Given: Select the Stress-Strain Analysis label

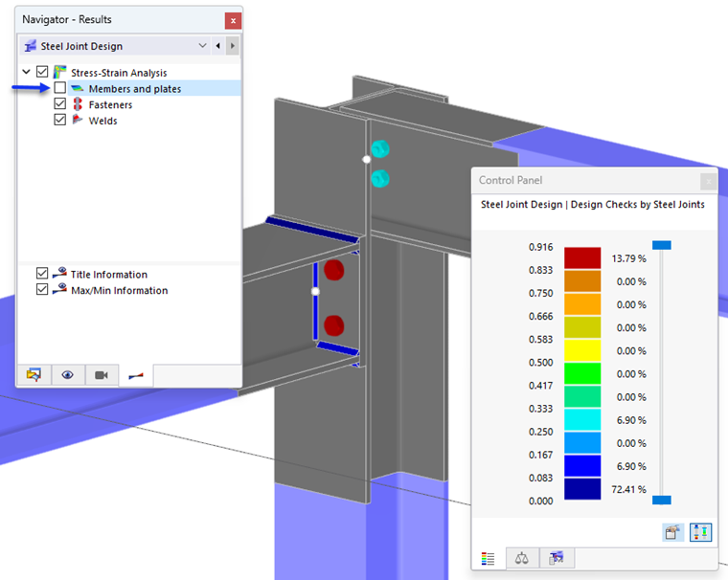Looking at the screenshot, I should tap(119, 73).
